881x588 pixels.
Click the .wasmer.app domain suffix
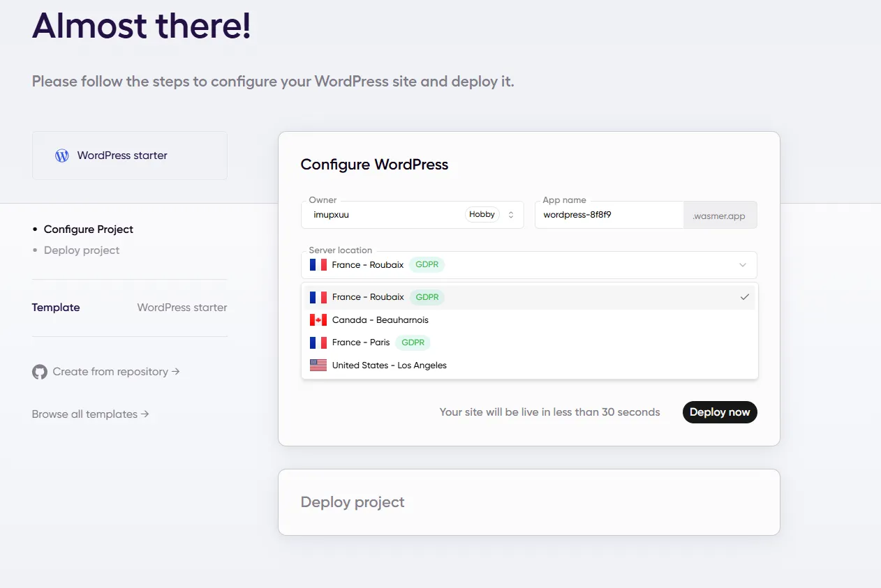point(719,216)
